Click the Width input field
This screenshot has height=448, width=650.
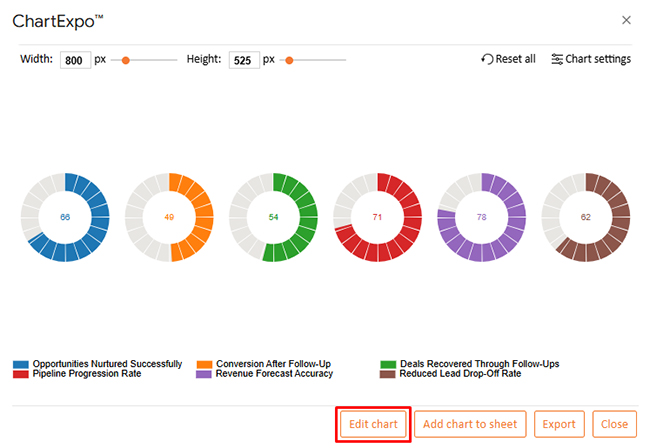(x=75, y=60)
